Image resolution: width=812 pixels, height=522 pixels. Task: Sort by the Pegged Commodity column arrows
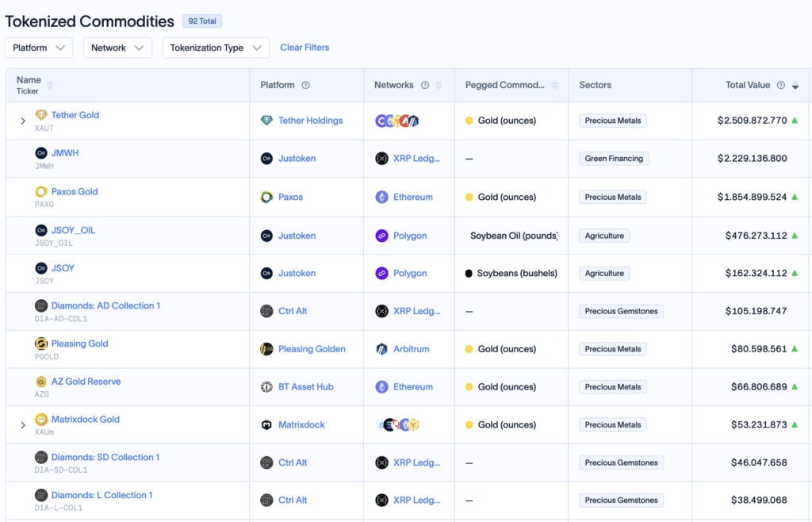(x=554, y=85)
